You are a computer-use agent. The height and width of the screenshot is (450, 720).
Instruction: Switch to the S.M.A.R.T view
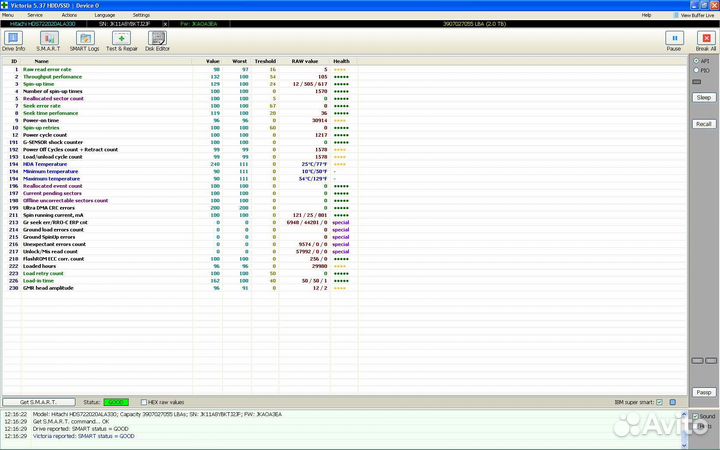(x=49, y=40)
